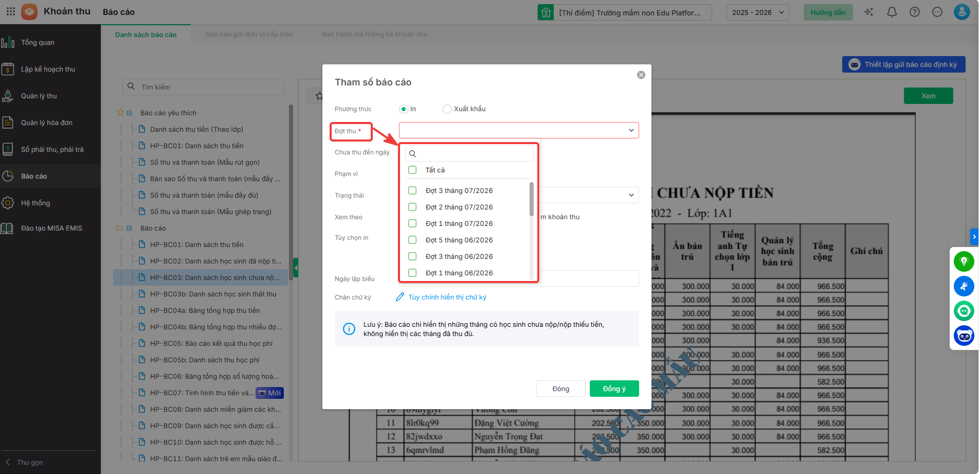Open Báo cáo in the sidebar
980x474 pixels.
click(x=50, y=176)
